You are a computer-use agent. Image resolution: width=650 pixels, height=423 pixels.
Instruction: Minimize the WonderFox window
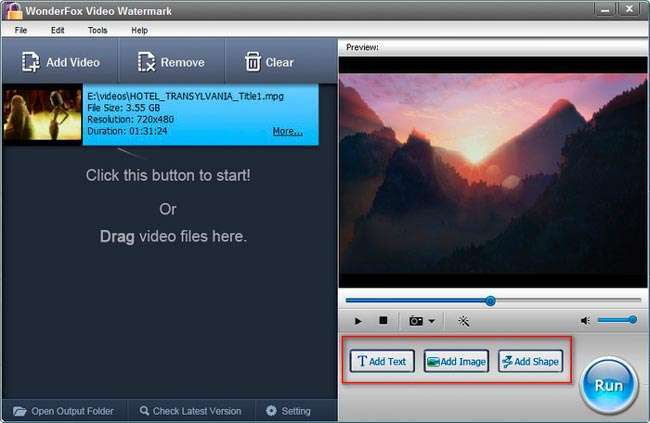pos(605,10)
